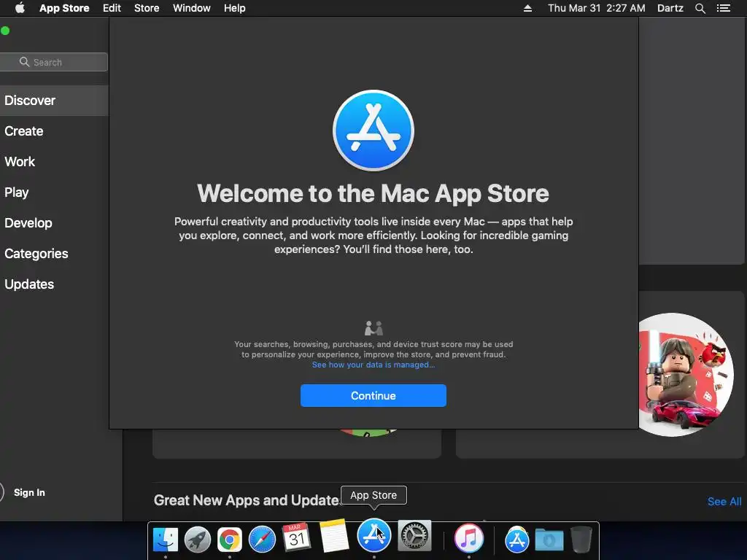Click the App Store Search field
The height and width of the screenshot is (560, 747).
tap(54, 62)
